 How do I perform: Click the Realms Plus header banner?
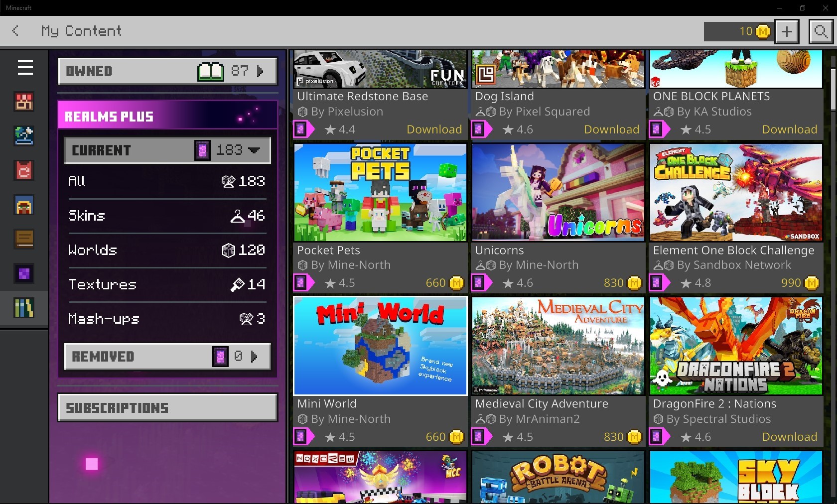tap(167, 115)
